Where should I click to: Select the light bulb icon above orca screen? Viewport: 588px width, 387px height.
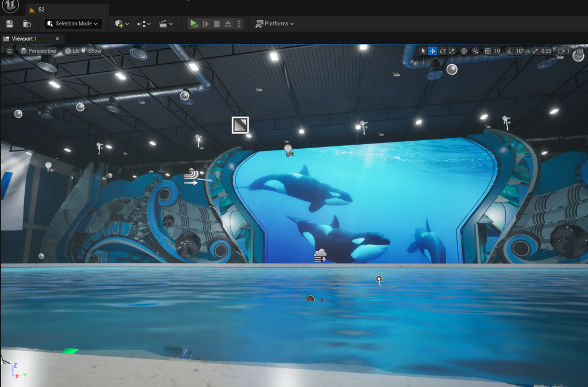pyautogui.click(x=288, y=151)
